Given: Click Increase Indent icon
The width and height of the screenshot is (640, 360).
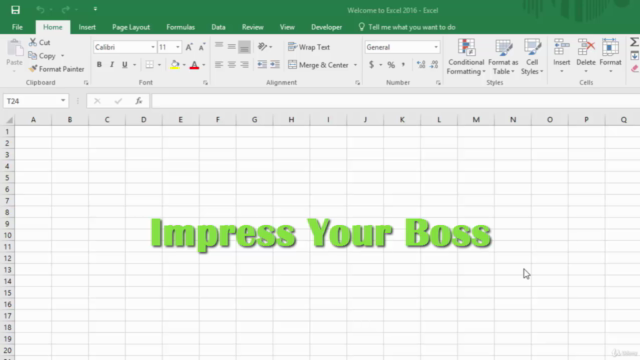Looking at the screenshot, I should [x=275, y=64].
